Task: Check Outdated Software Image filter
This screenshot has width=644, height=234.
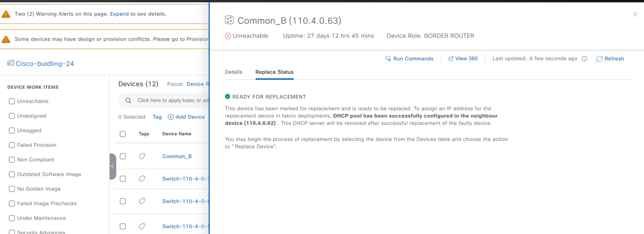Action: pyautogui.click(x=12, y=174)
